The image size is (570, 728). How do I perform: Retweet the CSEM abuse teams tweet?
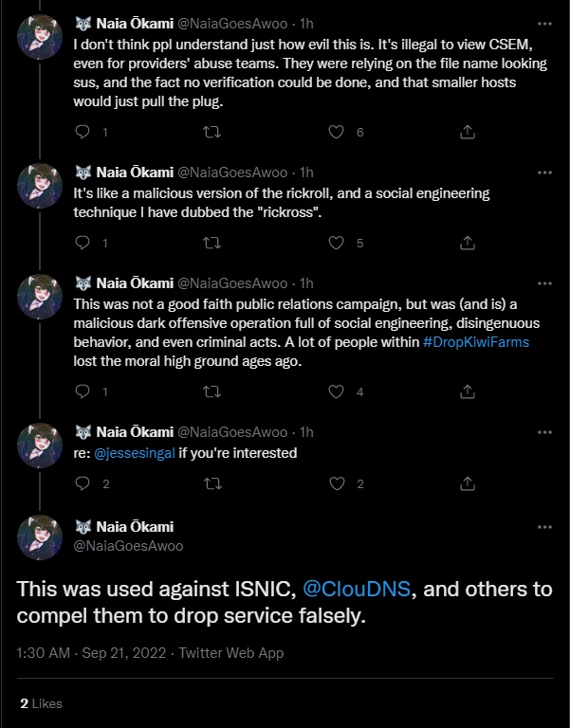[211, 132]
